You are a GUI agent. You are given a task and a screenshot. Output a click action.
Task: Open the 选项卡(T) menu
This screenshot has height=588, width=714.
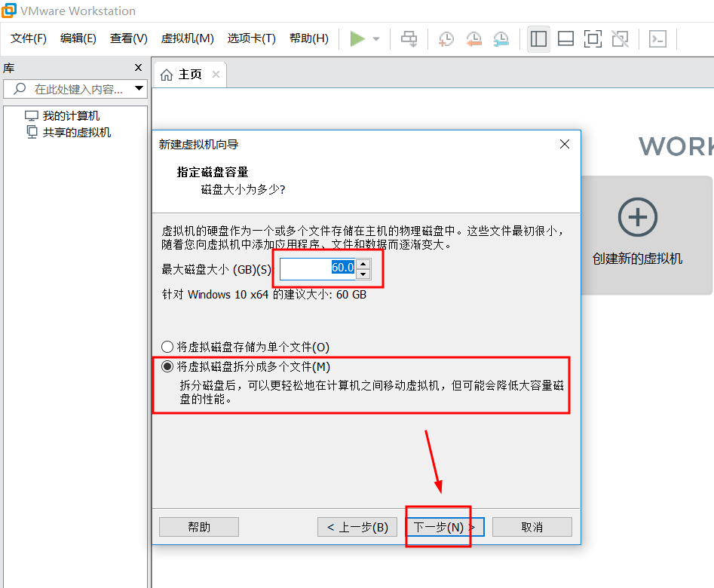click(252, 38)
